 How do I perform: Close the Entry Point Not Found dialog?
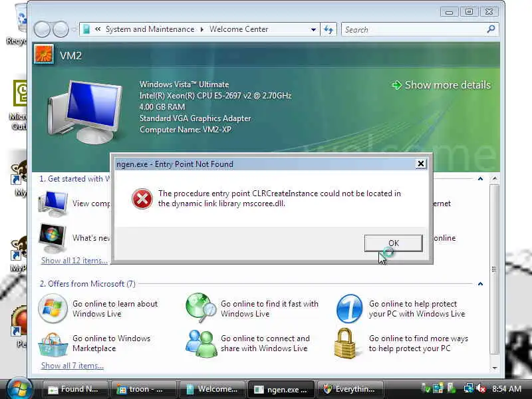(x=421, y=164)
